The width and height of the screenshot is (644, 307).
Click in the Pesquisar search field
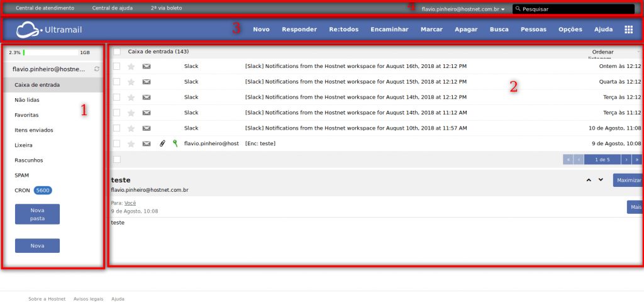click(572, 9)
